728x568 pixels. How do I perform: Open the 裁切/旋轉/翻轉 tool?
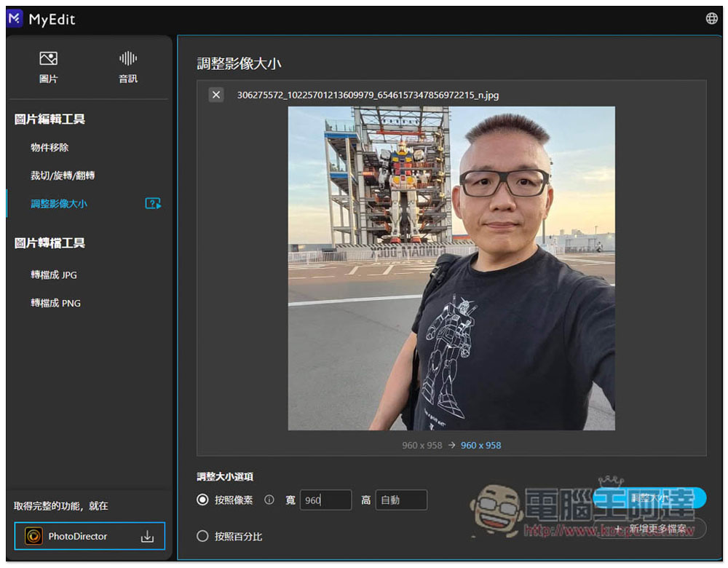point(63,175)
